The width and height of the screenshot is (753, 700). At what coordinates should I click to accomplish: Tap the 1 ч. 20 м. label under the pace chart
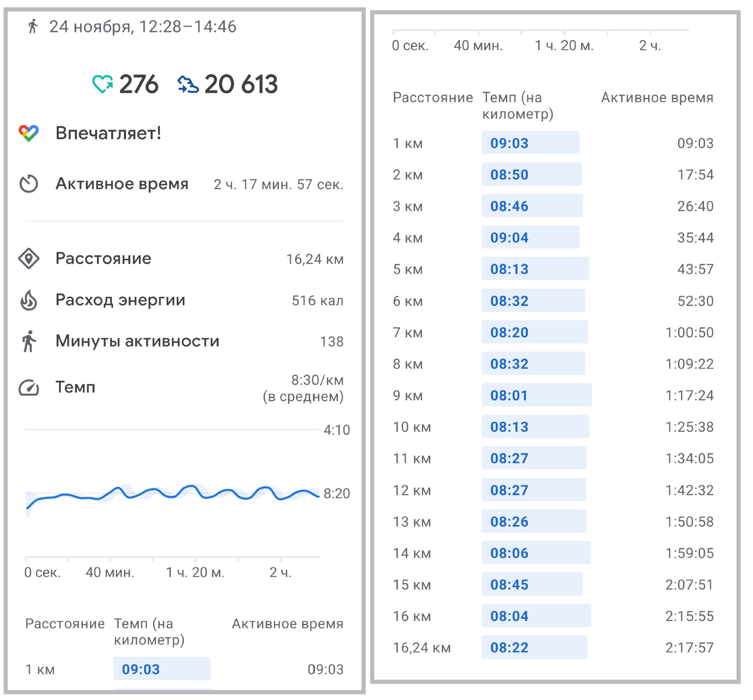click(196, 572)
